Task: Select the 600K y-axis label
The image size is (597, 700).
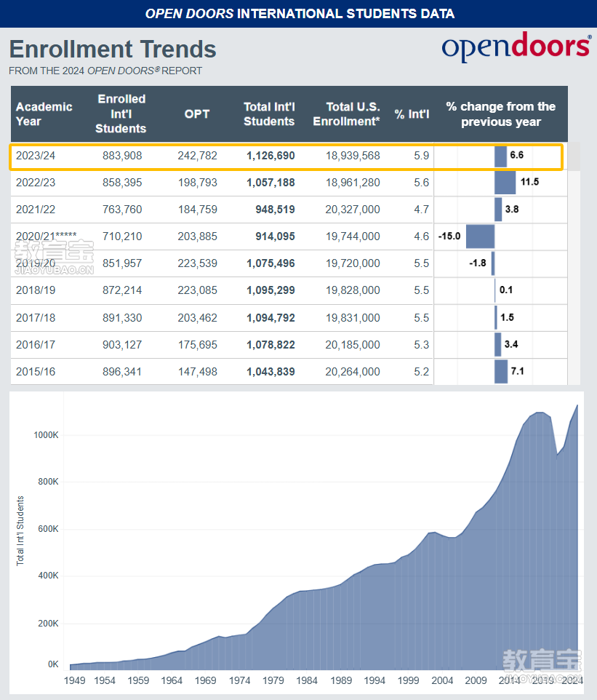Action: (x=48, y=529)
